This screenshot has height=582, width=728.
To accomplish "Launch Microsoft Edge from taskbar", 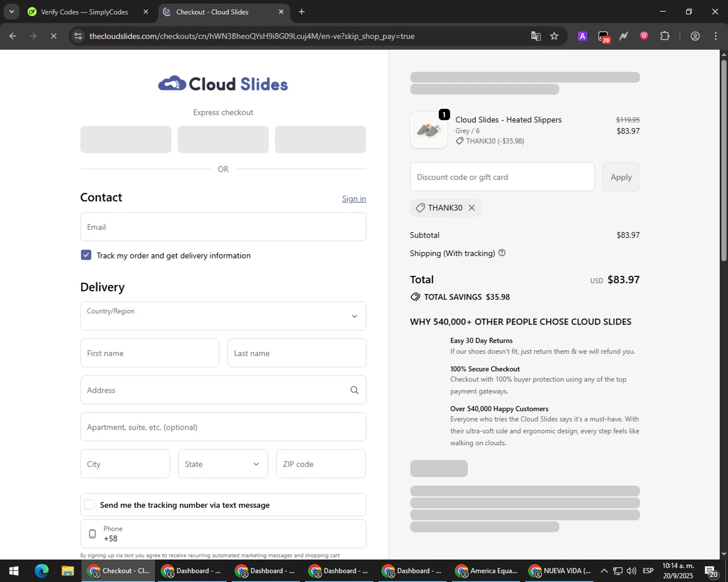I will 42,571.
